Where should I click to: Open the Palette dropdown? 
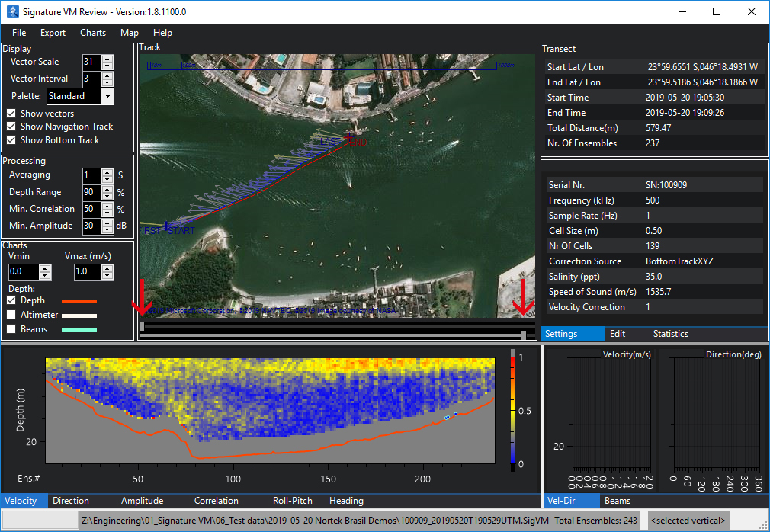(x=107, y=97)
